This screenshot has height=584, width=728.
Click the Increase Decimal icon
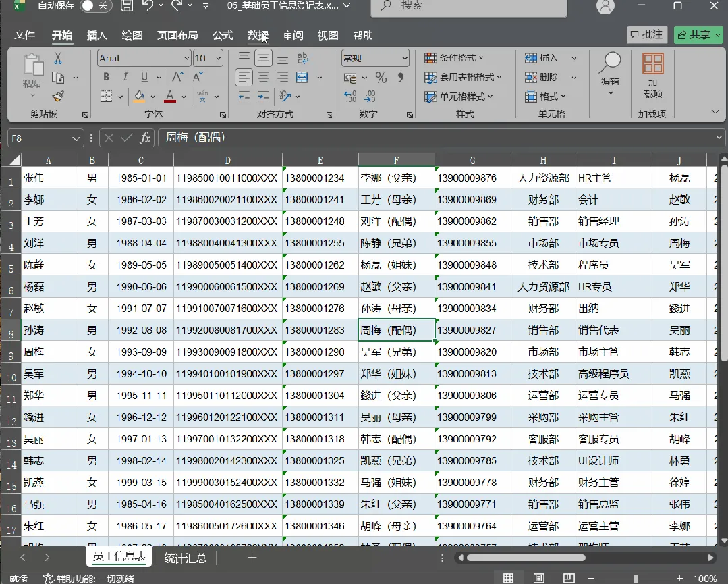point(350,97)
